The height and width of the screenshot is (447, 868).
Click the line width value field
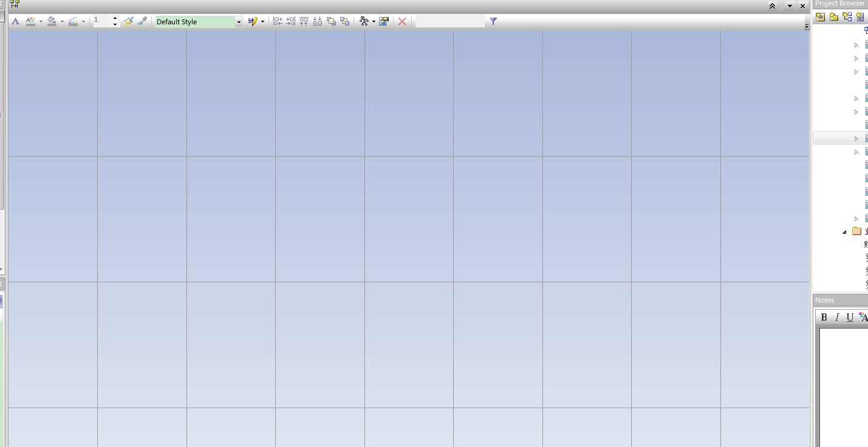click(x=101, y=21)
